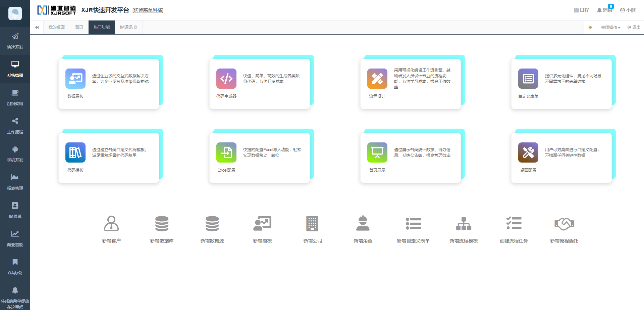The width and height of the screenshot is (644, 310).
Task: Select the 自定义表单 icon
Action: [x=528, y=79]
